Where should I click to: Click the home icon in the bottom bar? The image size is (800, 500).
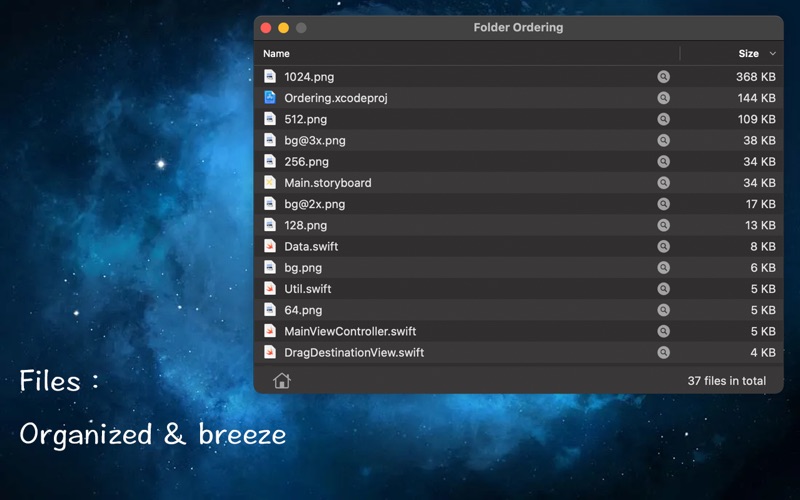[x=282, y=380]
